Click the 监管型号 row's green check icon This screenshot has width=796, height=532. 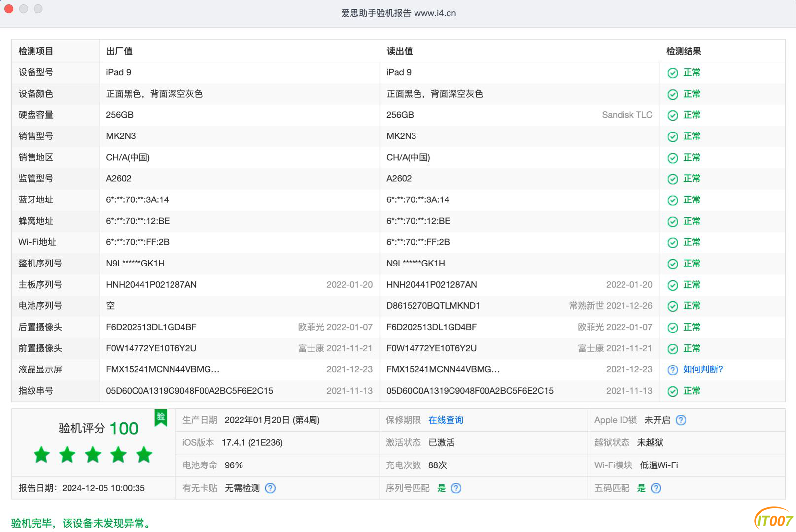672,179
